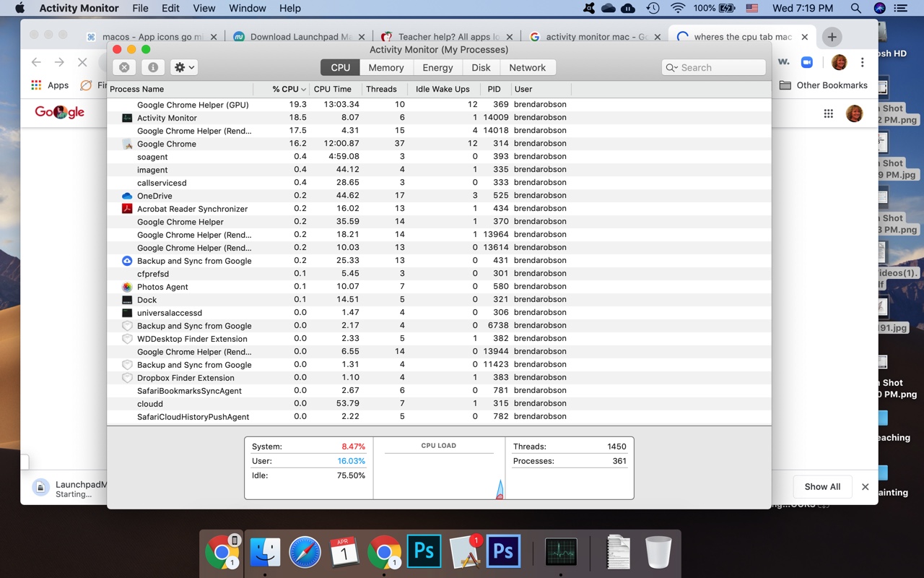Viewport: 924px width, 578px height.
Task: Select the universalaccessd process icon
Action: (127, 313)
